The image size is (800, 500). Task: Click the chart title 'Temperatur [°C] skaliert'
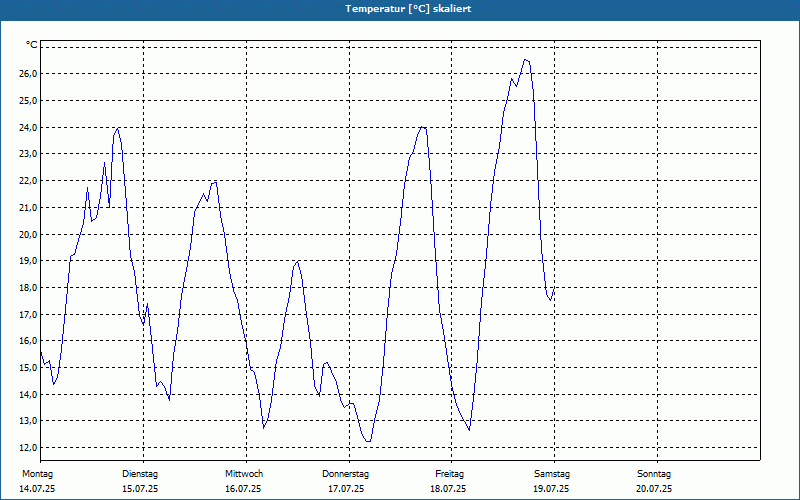(408, 9)
